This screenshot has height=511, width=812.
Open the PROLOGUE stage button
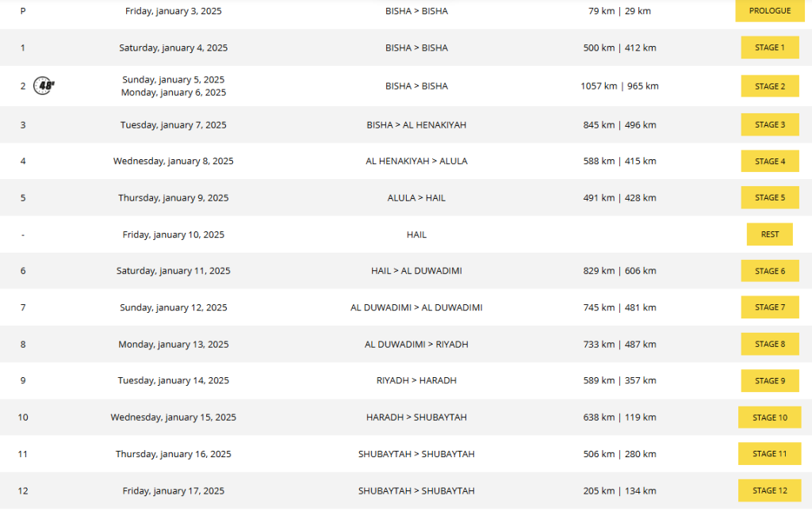click(769, 11)
